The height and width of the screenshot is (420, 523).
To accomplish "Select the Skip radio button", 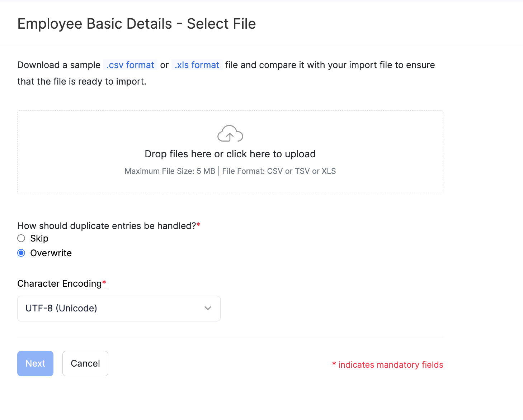I will tap(21, 238).
